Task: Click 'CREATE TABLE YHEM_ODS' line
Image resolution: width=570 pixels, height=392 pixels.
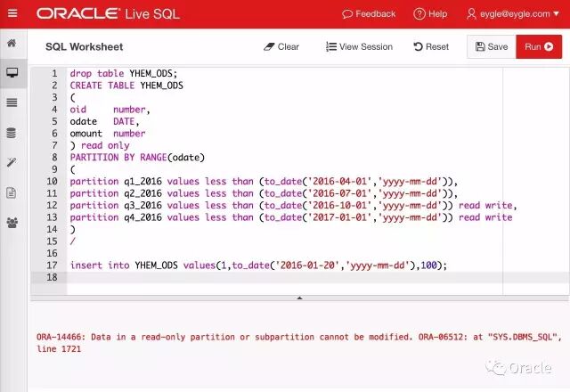Action: [126, 86]
